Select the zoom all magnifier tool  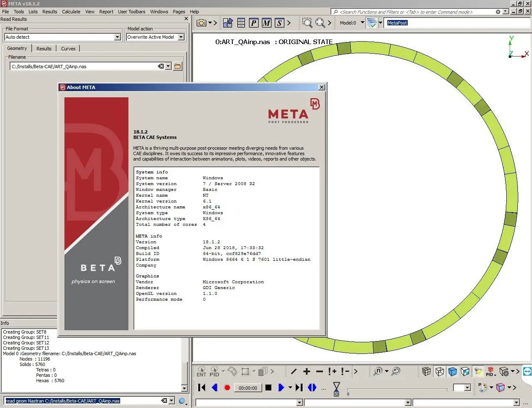pos(320,23)
